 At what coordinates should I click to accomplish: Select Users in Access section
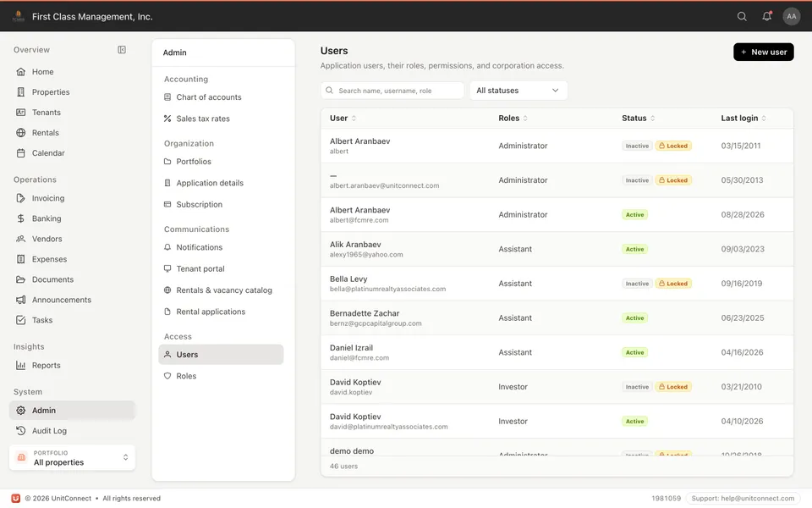coord(221,355)
